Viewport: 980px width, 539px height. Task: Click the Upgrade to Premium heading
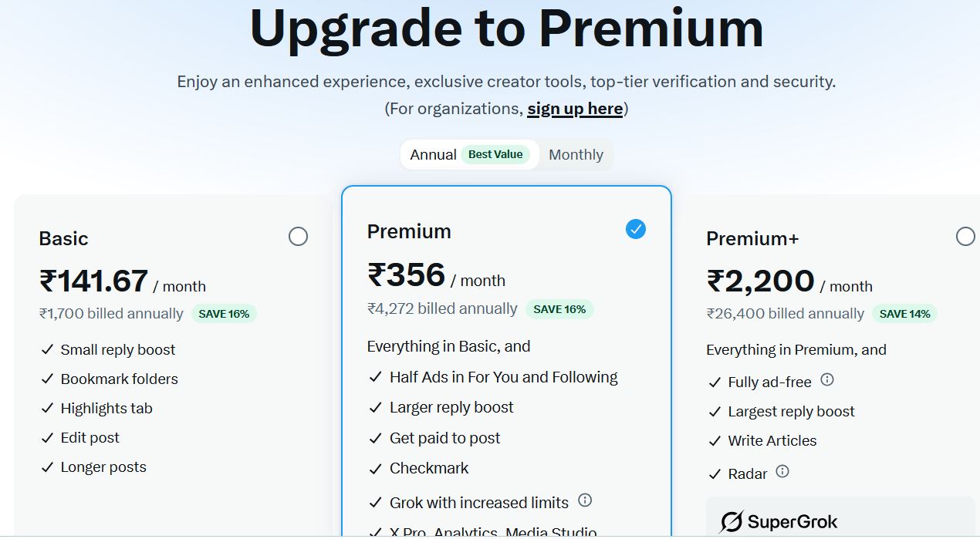(x=506, y=29)
